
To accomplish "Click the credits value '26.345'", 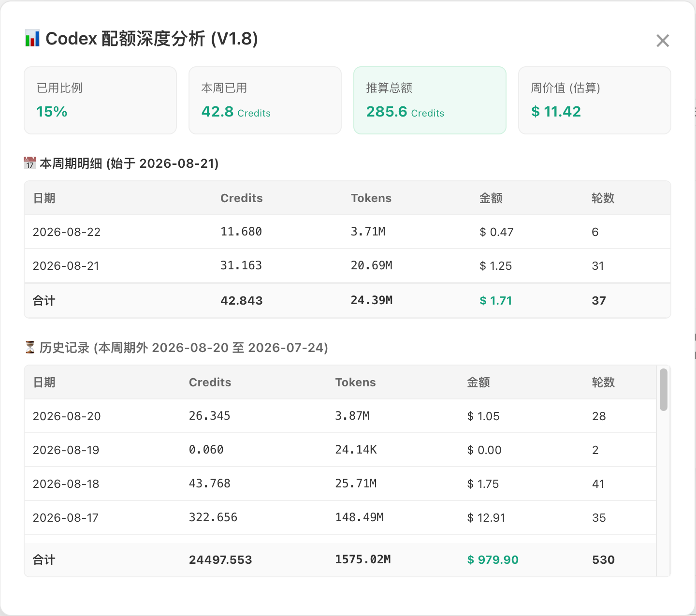I will click(x=210, y=416).
